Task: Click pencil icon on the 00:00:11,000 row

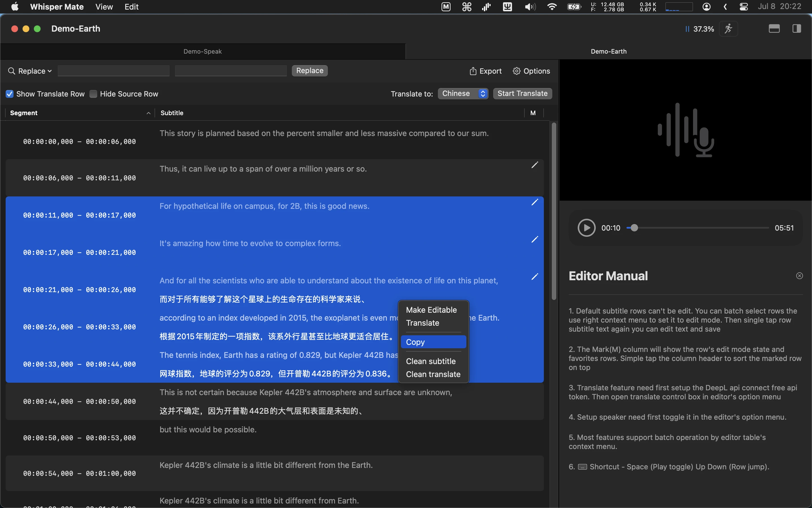Action: (535, 202)
